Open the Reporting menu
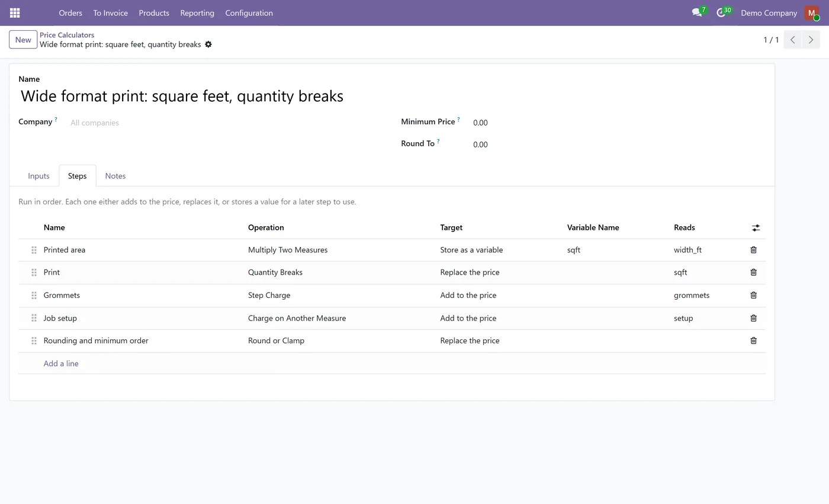Image resolution: width=829 pixels, height=504 pixels. click(x=197, y=12)
